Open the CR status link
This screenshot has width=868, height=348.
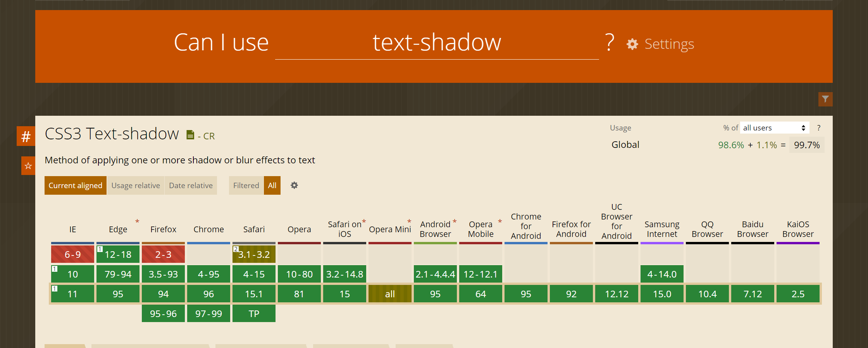coord(209,136)
